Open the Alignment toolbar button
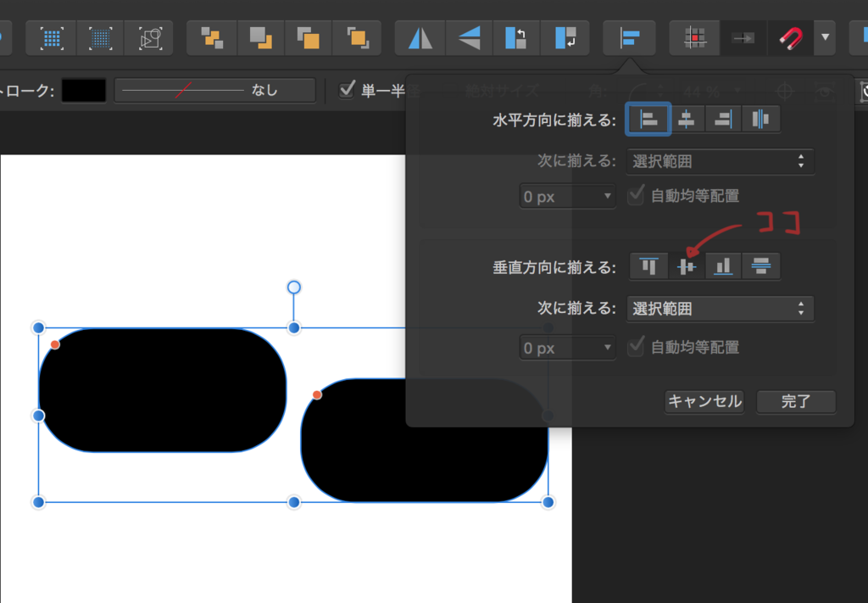 coord(630,38)
